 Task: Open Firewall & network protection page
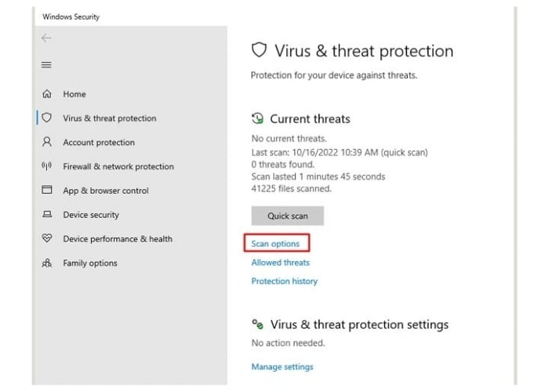coord(118,166)
